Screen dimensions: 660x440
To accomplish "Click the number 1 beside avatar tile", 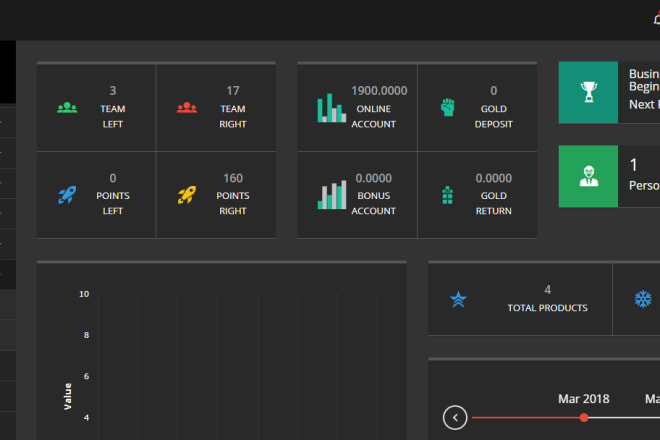I will tap(633, 165).
